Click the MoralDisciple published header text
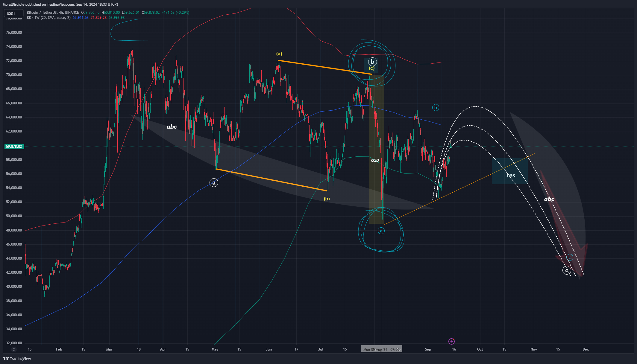This screenshot has height=364, width=637. click(60, 4)
